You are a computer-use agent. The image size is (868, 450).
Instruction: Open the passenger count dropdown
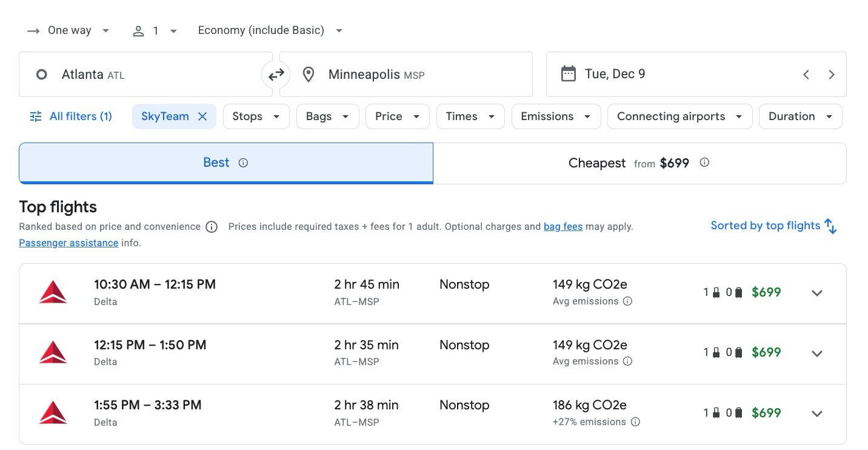tap(155, 30)
